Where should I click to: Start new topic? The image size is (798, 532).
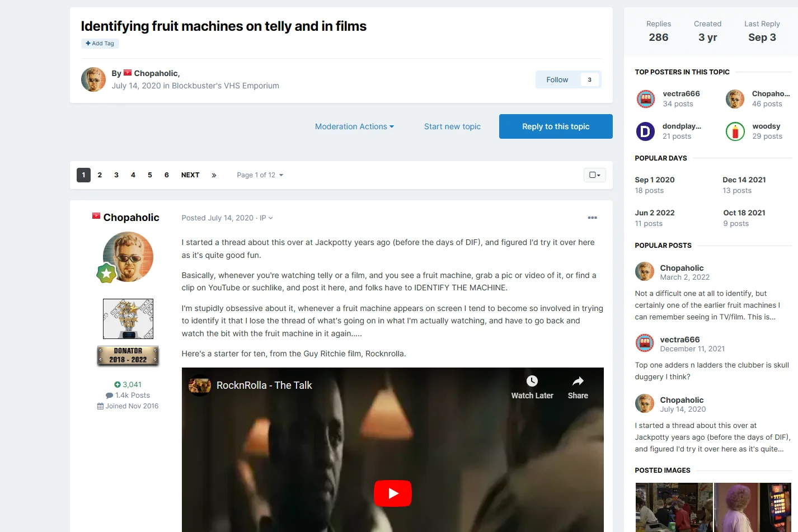[452, 126]
